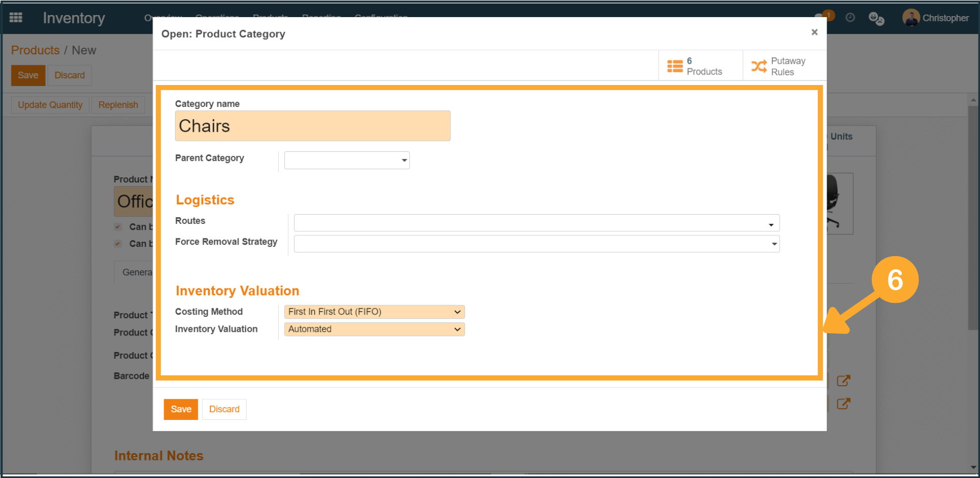Open the contacts status icon in navbar

876,19
